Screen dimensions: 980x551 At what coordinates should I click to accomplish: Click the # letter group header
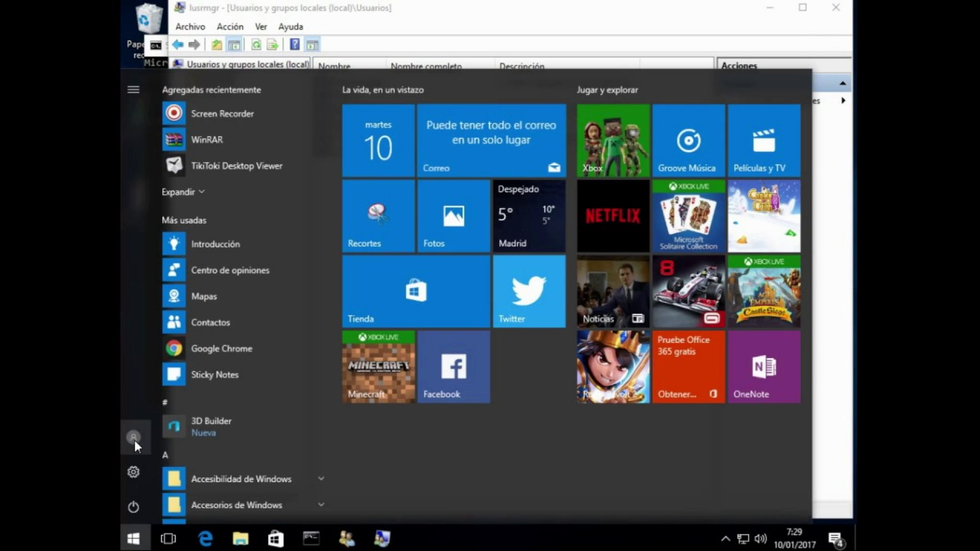click(165, 402)
